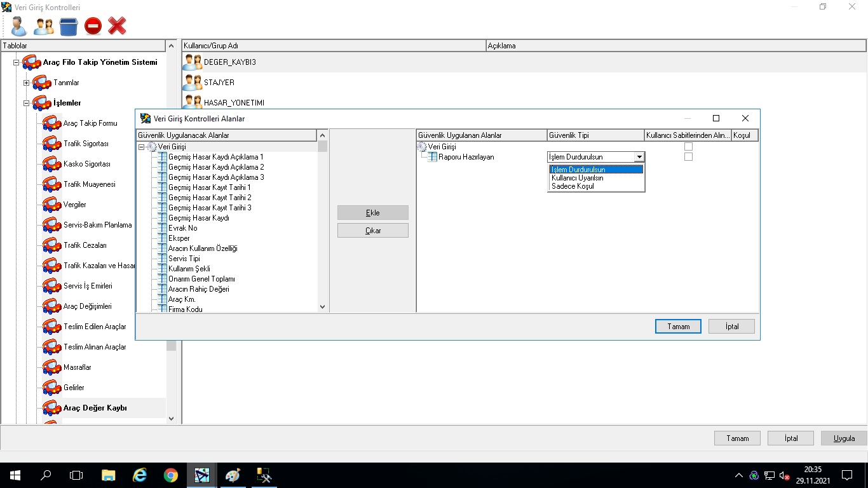Click the Raporu Hazırlayan field icon
The image size is (868, 488).
point(432,157)
